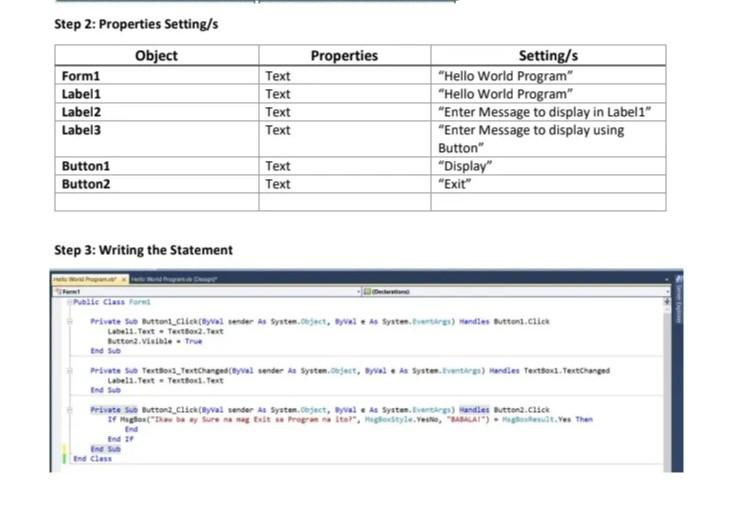Open the Server Explorer side panel tab

[678, 299]
